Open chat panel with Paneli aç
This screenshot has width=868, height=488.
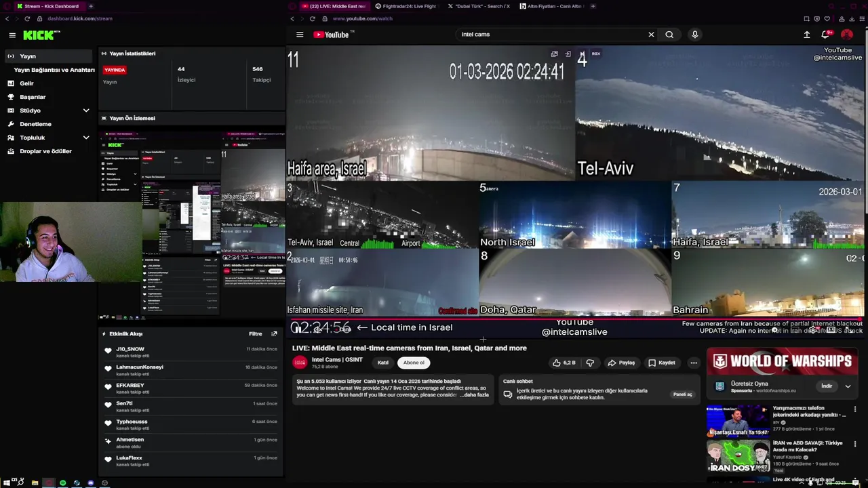(x=682, y=394)
